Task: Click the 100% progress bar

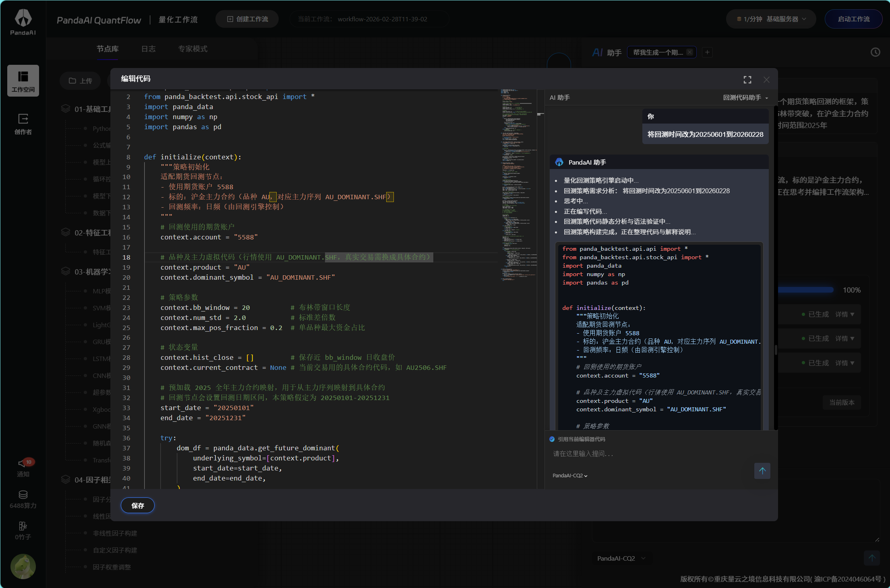Action: (x=805, y=290)
